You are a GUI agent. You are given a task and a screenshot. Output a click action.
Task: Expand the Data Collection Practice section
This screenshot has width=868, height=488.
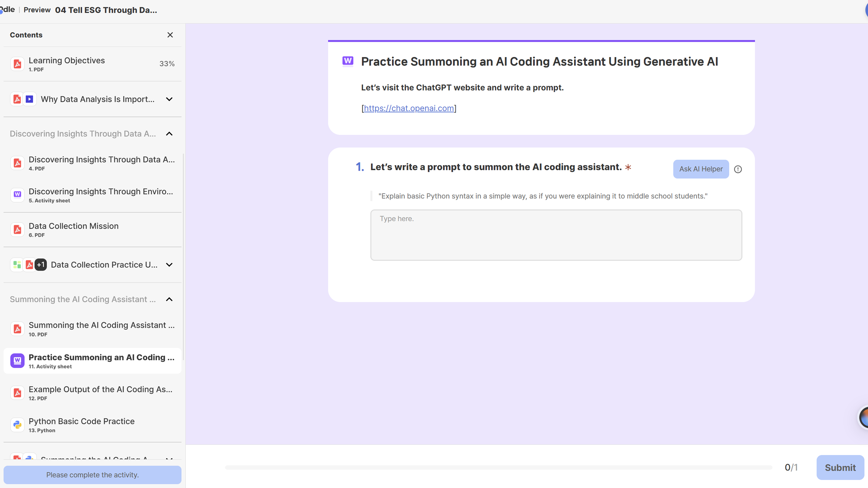click(x=169, y=265)
